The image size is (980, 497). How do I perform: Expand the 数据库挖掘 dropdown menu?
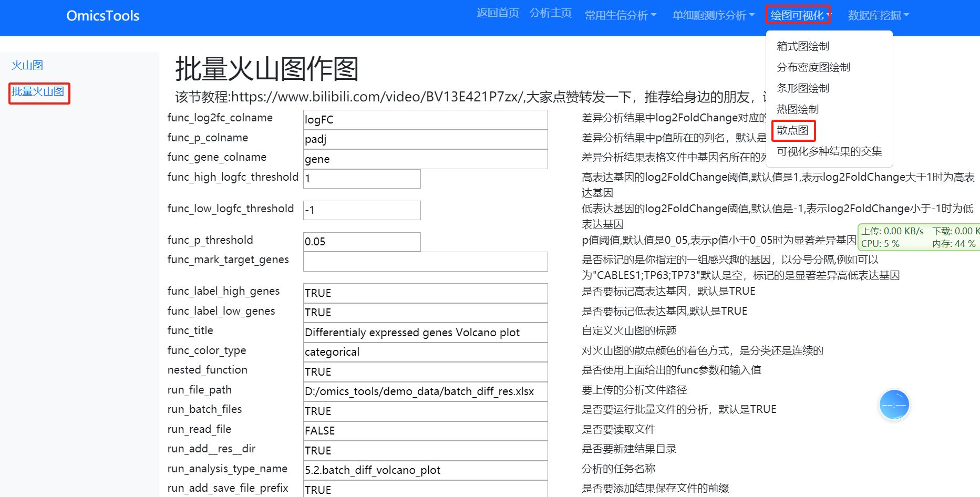tap(878, 16)
